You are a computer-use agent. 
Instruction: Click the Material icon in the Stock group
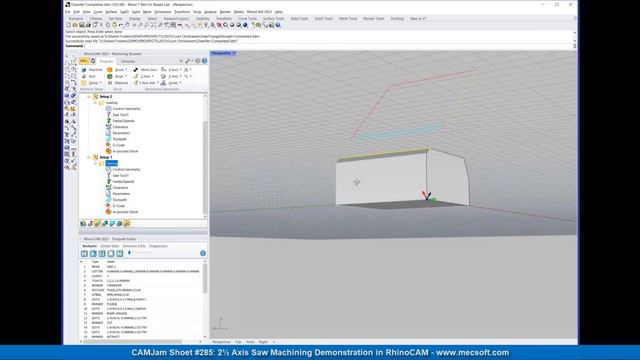tap(110, 83)
